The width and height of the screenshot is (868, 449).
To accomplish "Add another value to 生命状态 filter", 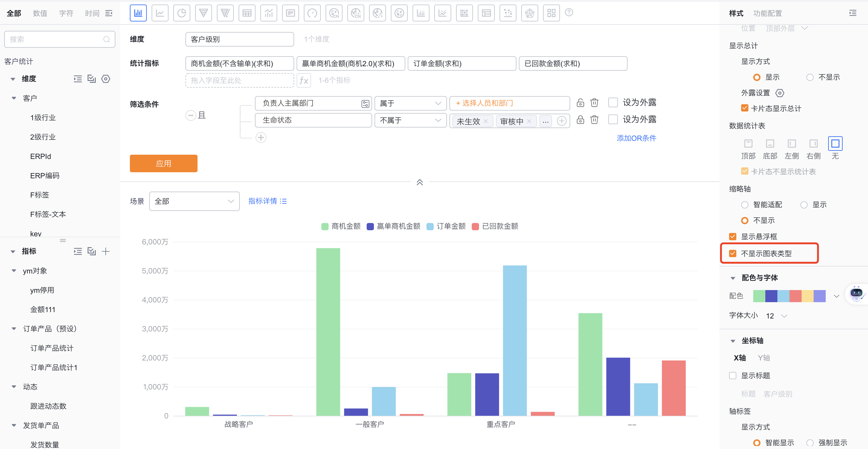I will coord(561,121).
